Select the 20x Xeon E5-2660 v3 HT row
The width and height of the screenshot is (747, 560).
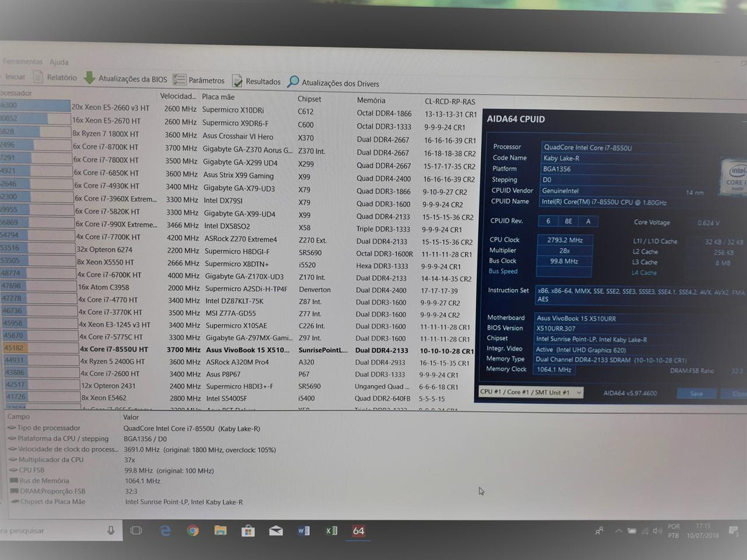237,109
